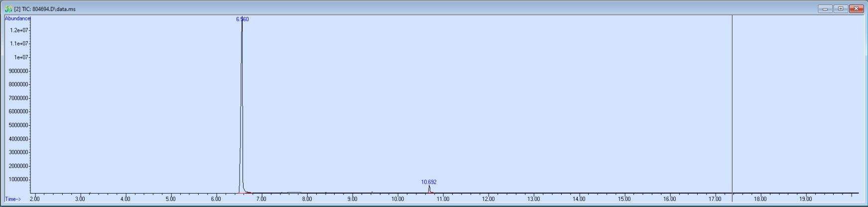Image resolution: width=868 pixels, height=207 pixels.
Task: Minimize the TIC chromatogram window
Action: [x=825, y=8]
